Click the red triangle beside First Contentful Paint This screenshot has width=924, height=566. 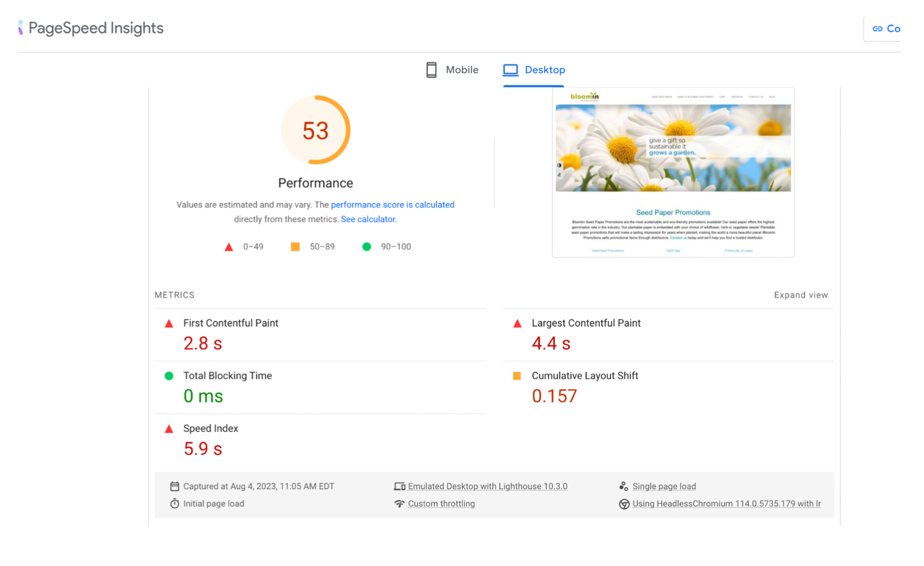tap(169, 323)
